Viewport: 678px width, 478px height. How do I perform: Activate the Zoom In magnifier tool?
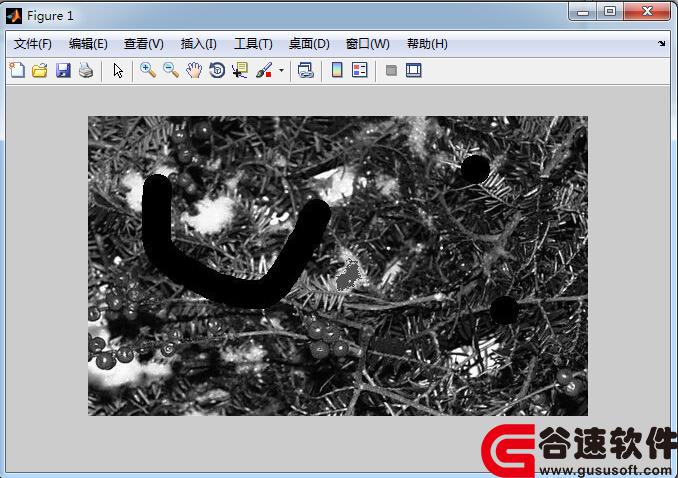click(147, 70)
